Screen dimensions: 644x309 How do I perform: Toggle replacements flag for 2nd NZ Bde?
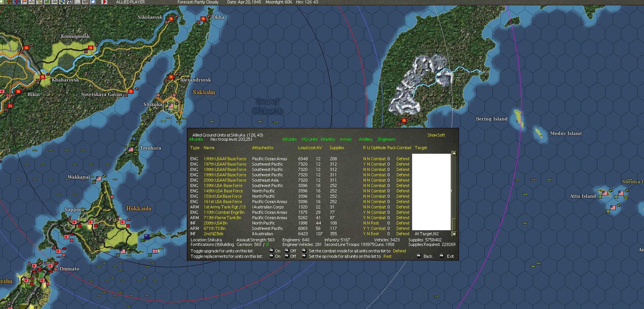[x=364, y=234]
